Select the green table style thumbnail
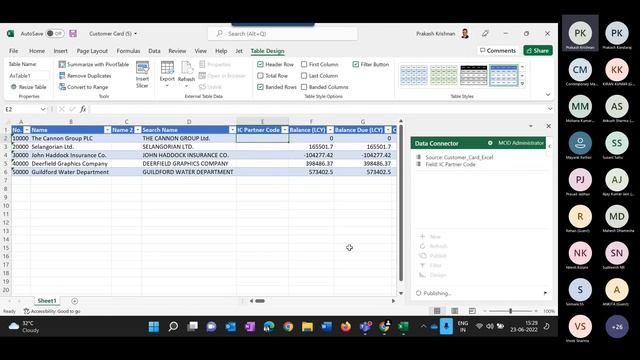 click(x=444, y=75)
